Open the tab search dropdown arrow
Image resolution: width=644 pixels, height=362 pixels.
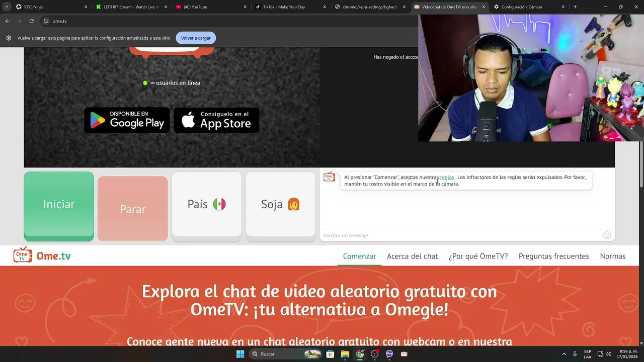[6, 7]
